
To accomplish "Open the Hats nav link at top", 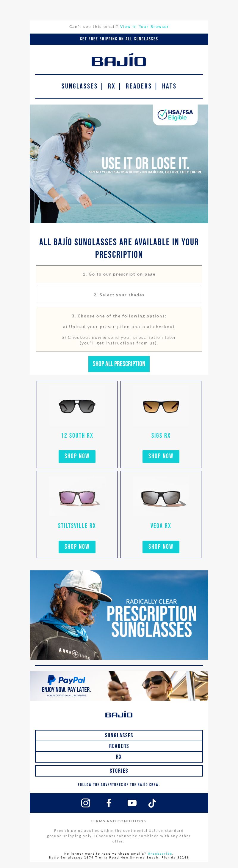I will coord(169,86).
